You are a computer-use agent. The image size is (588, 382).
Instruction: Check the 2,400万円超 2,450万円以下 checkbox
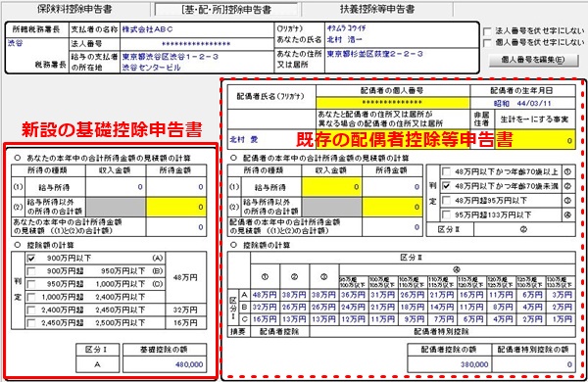(x=31, y=310)
